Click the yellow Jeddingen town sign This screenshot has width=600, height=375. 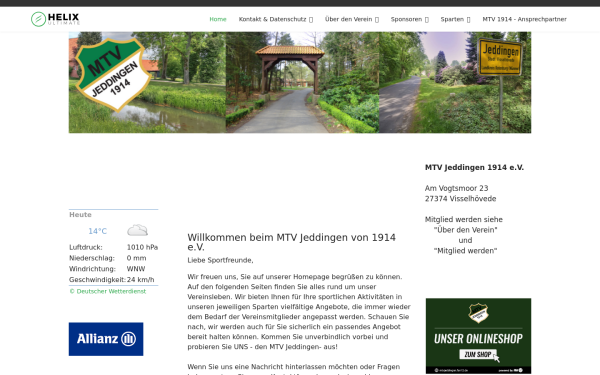500,56
